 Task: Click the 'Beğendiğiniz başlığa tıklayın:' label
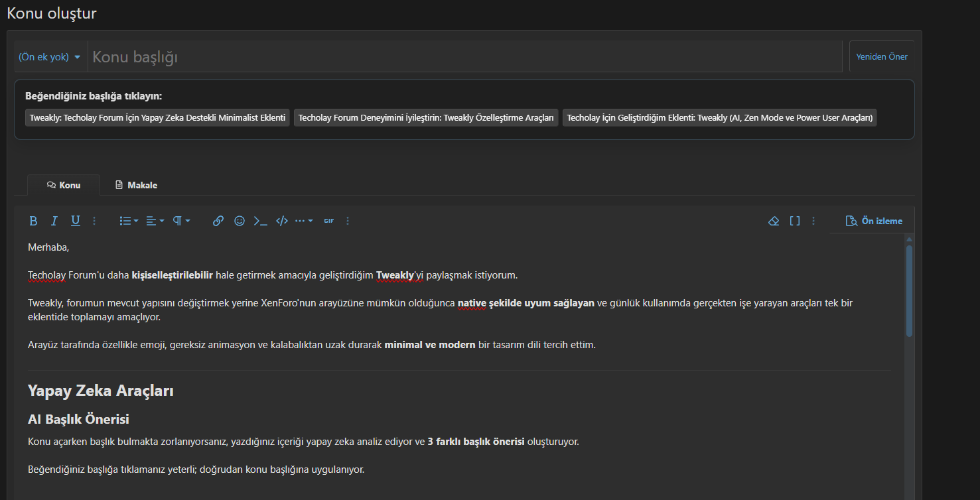point(94,96)
